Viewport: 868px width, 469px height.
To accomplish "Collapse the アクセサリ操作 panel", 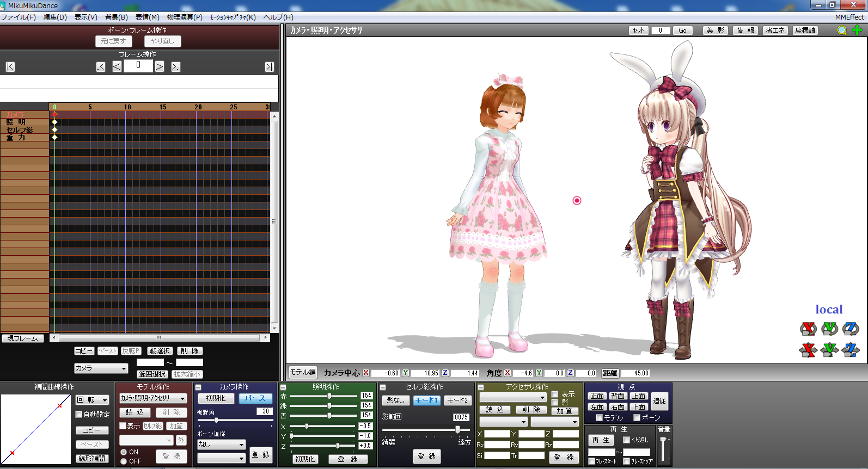I will tap(481, 387).
